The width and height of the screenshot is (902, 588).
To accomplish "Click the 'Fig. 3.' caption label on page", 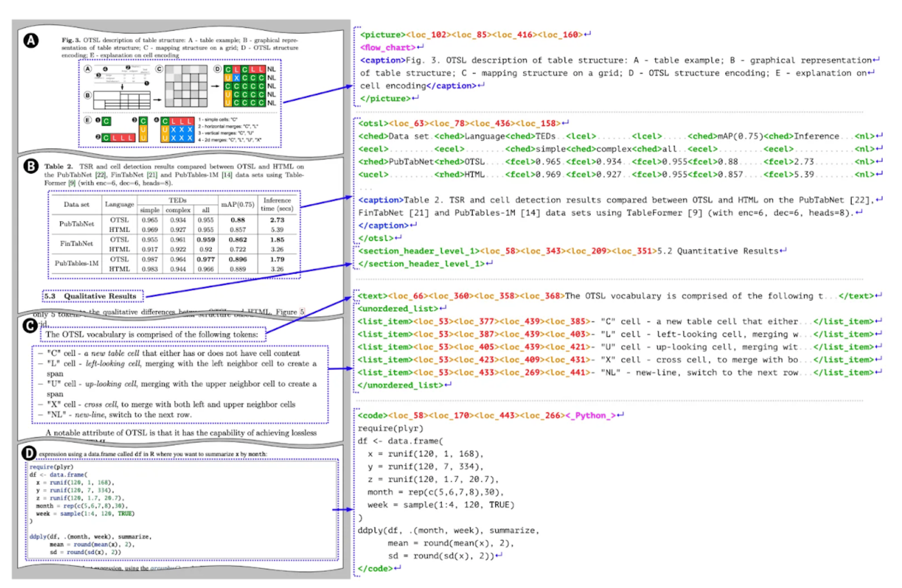I will (71, 40).
